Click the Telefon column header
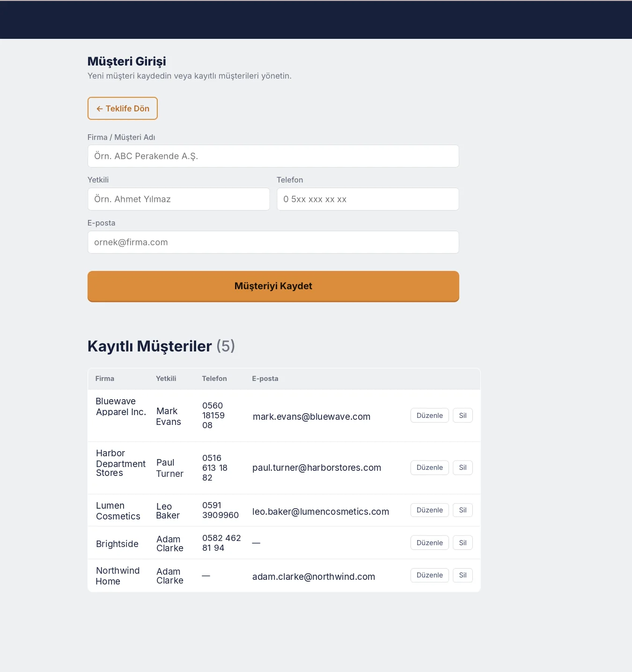This screenshot has width=632, height=672. point(214,379)
